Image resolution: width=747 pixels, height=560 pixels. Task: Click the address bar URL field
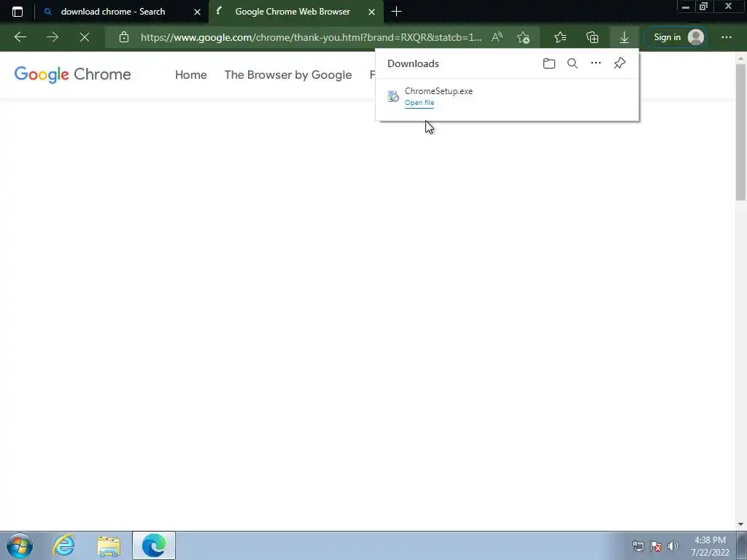click(x=311, y=37)
